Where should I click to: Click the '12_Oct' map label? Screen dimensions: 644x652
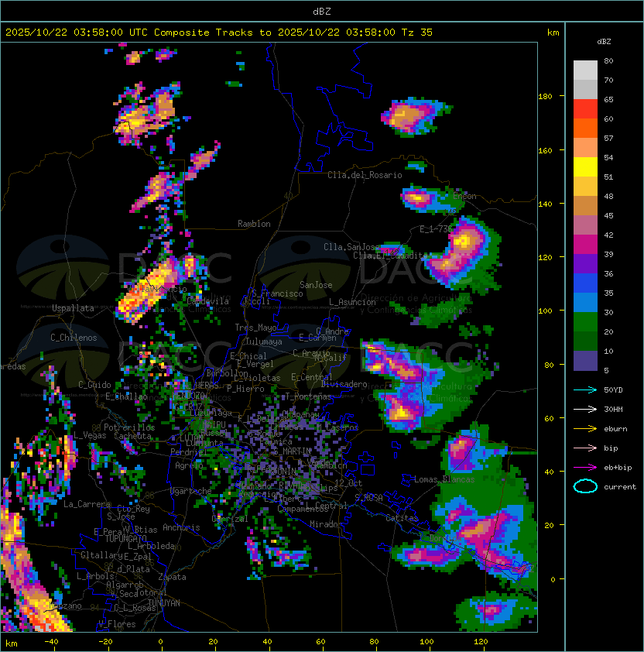(348, 483)
